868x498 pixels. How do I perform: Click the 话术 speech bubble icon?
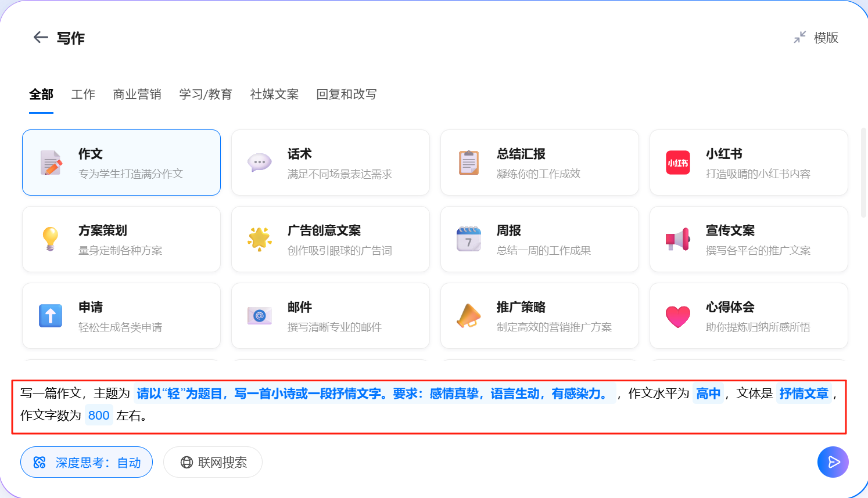click(x=259, y=163)
